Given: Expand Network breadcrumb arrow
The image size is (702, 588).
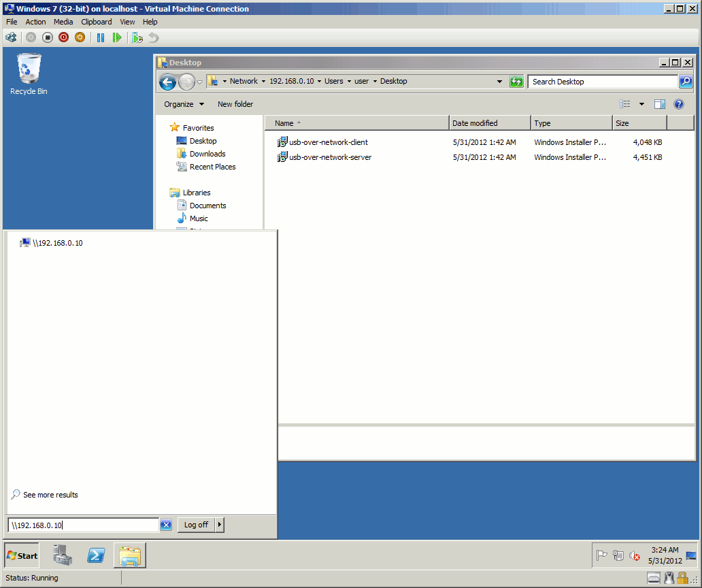Looking at the screenshot, I should pyautogui.click(x=263, y=82).
